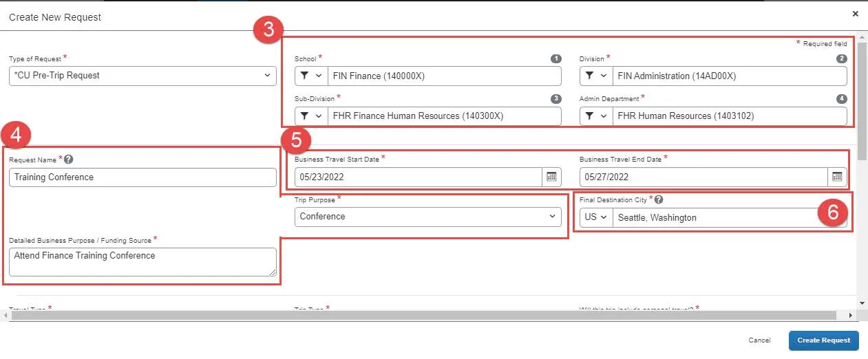Click the School filter funnel icon
Viewport: 868px width, 359px height.
pyautogui.click(x=304, y=76)
